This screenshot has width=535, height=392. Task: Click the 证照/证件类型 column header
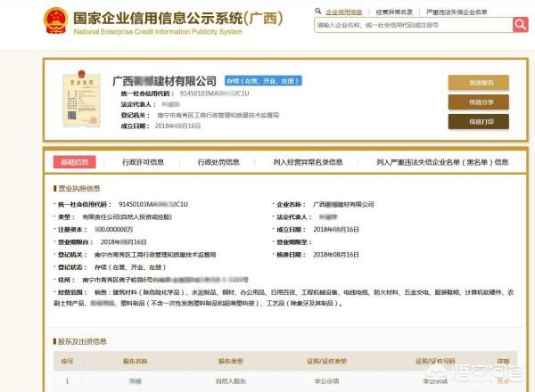326,361
